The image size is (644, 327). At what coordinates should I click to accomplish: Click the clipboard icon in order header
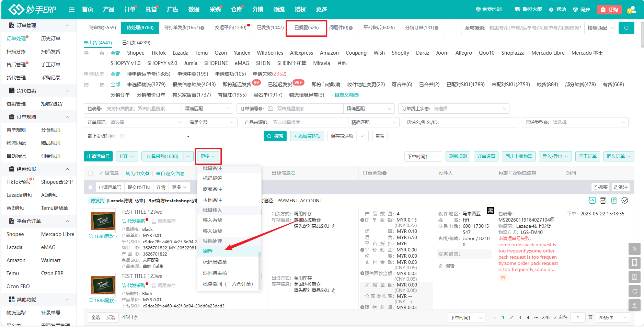pos(614,200)
